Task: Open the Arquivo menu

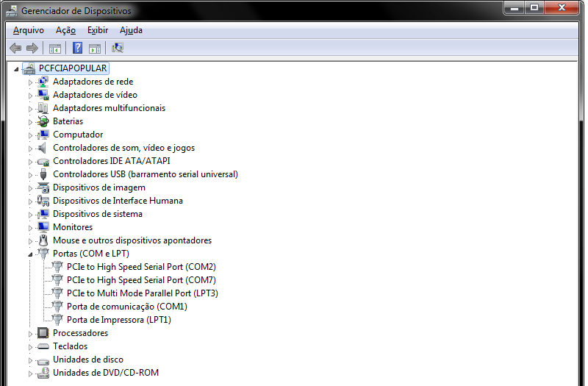Action: click(29, 30)
